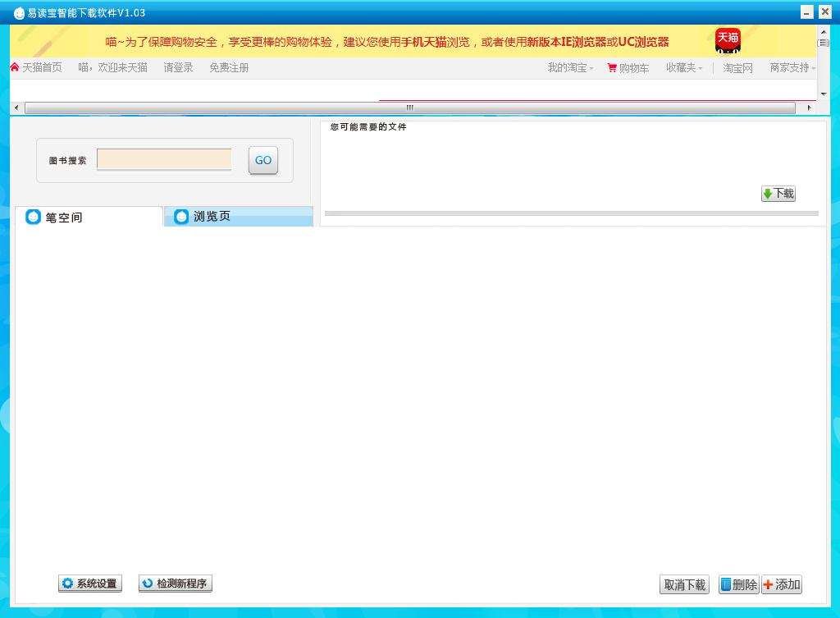
Task: Open 系统设置 system settings
Action: pos(90,584)
